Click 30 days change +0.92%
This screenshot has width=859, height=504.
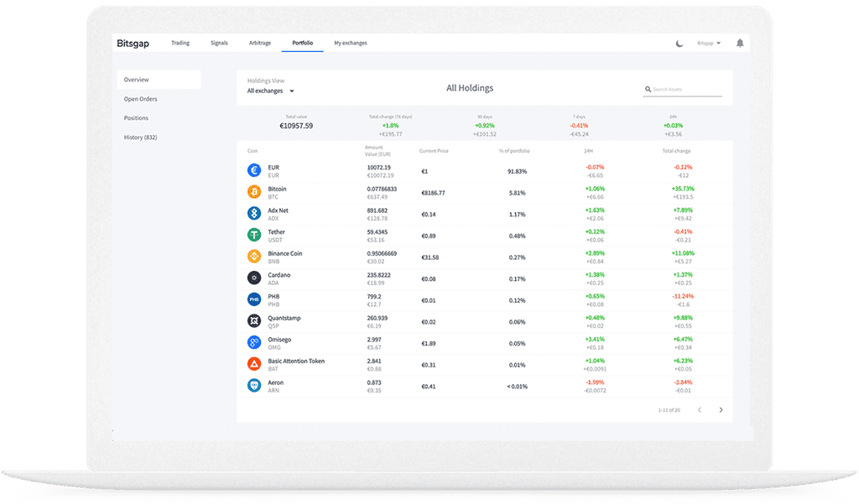pos(485,126)
